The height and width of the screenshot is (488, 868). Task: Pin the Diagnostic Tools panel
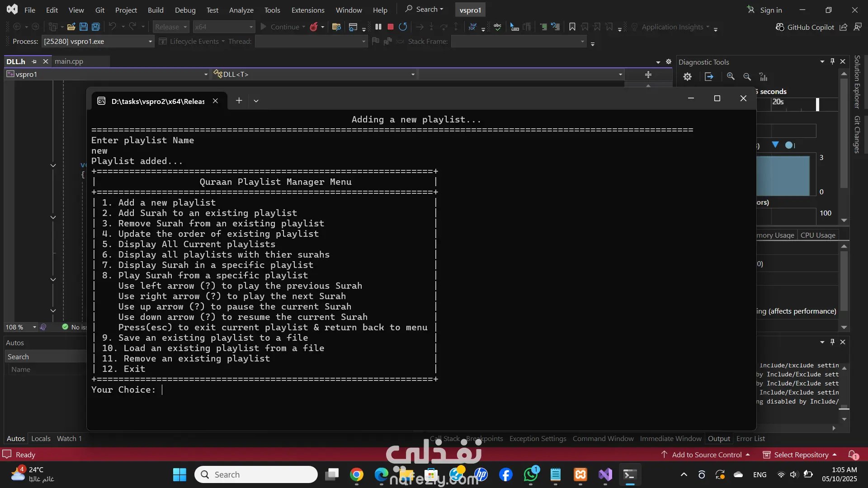[832, 61]
